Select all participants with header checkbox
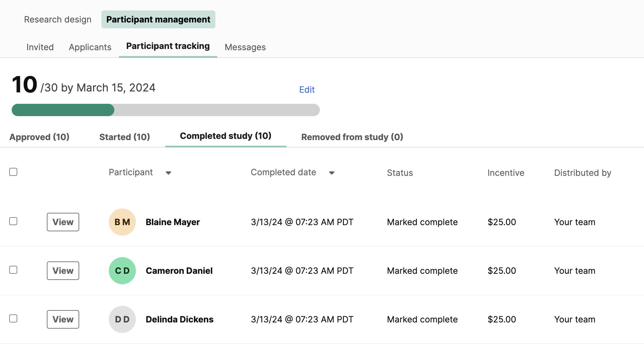Viewport: 644px width, 348px height. point(13,172)
